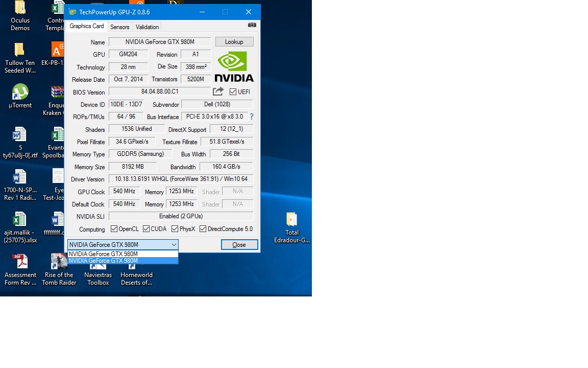
Task: Click the Texture Fillrate value 51.8 GTexel/s
Action: pos(227,142)
